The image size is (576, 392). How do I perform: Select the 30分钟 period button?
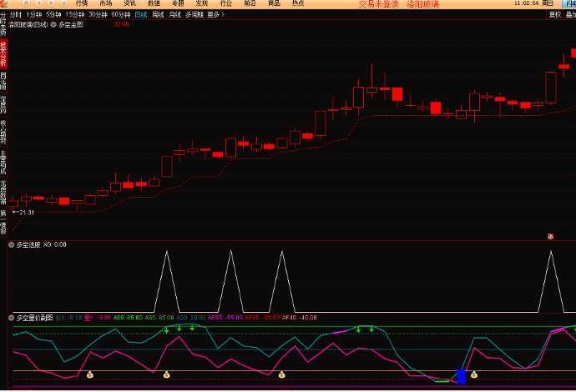(x=99, y=15)
